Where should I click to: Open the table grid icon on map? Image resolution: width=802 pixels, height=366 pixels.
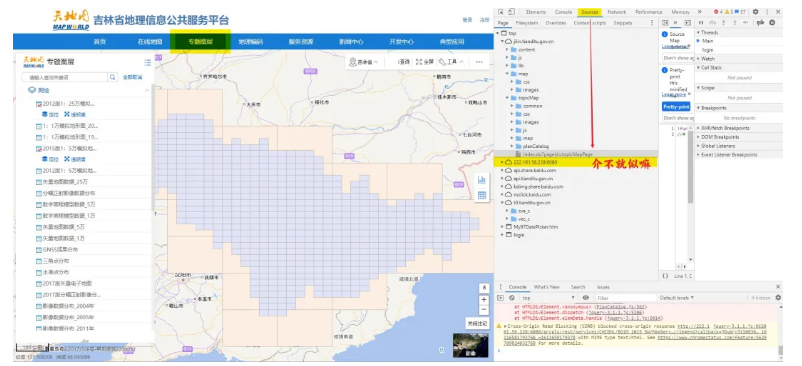pyautogui.click(x=481, y=195)
